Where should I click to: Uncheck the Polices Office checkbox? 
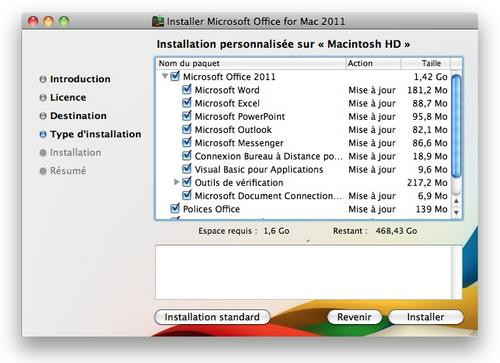[x=175, y=209]
